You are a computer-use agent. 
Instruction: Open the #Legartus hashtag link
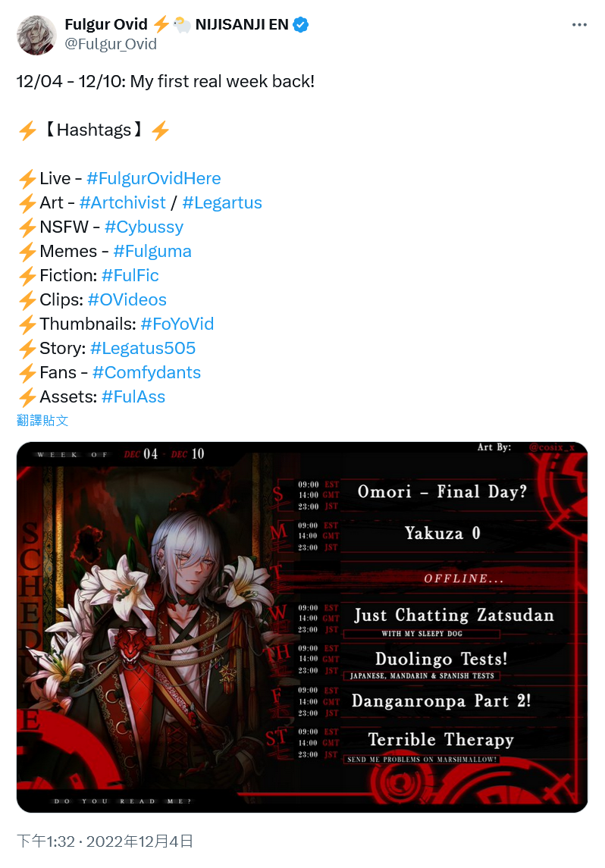pyautogui.click(x=222, y=202)
